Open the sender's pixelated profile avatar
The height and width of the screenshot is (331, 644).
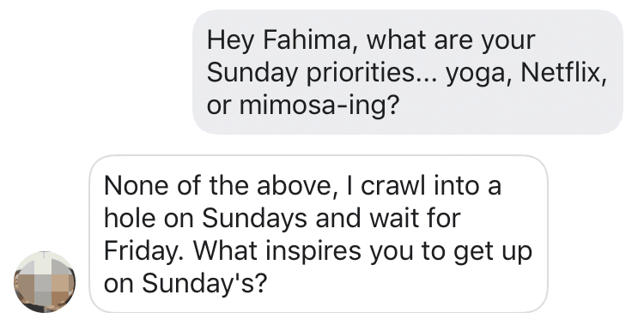[45, 282]
